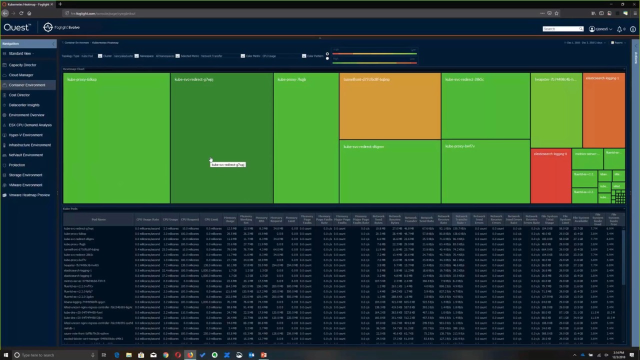
Task: Click the Foglight Evolve logo icon
Action: pos(48,27)
